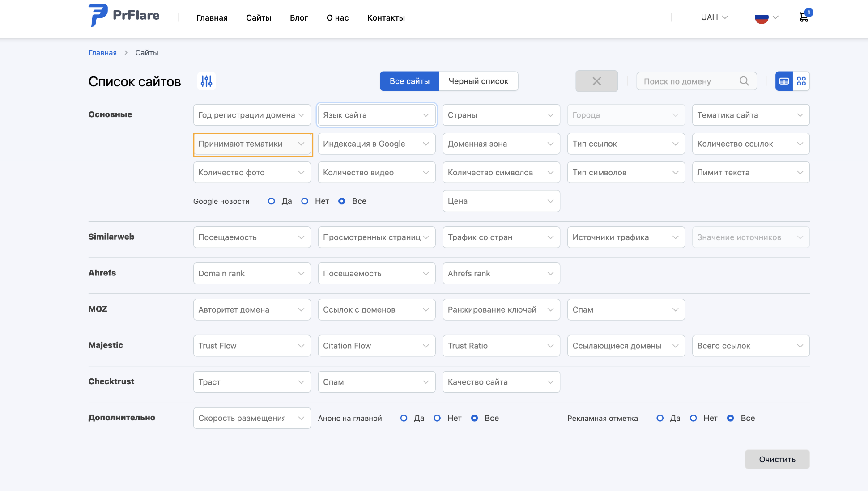The width and height of the screenshot is (868, 491).
Task: Open Количество ссылок dropdown
Action: 751,144
